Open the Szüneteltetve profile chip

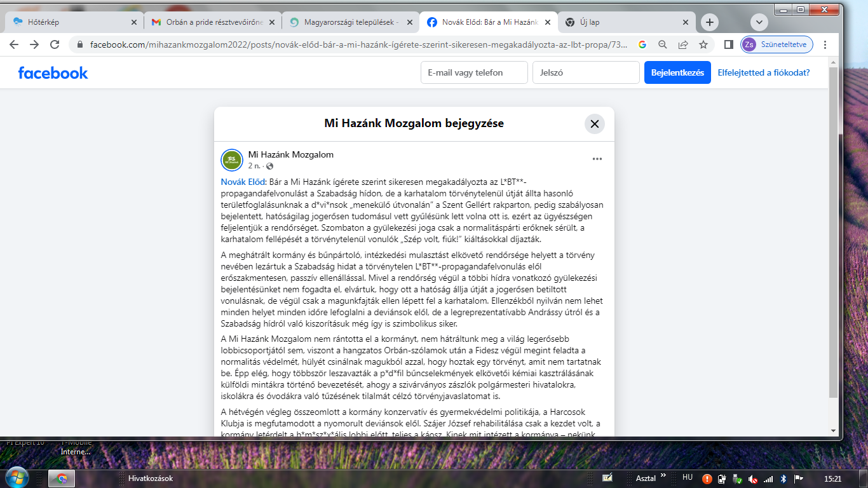click(x=776, y=44)
